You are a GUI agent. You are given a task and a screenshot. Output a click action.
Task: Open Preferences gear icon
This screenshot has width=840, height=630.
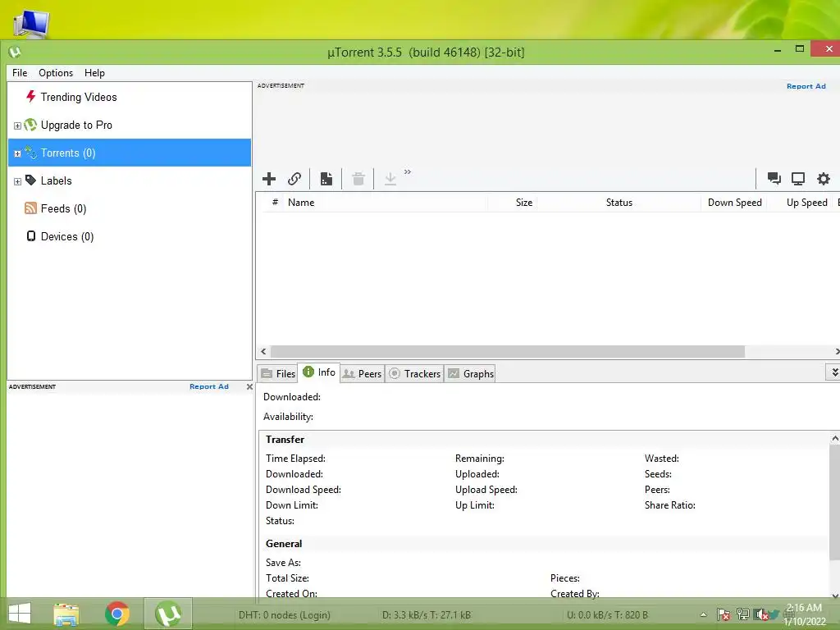click(x=824, y=179)
